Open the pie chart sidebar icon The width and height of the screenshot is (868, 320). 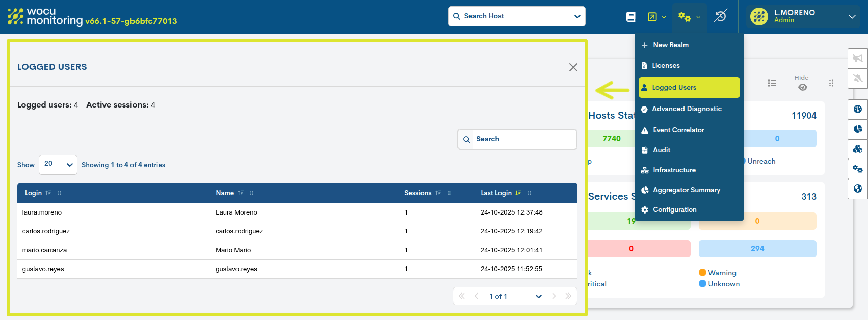click(858, 129)
